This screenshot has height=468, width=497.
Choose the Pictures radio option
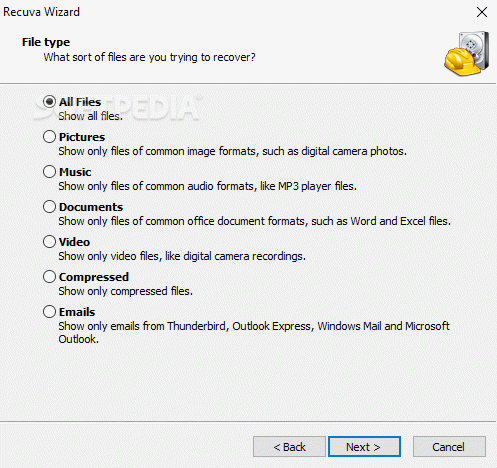point(49,137)
